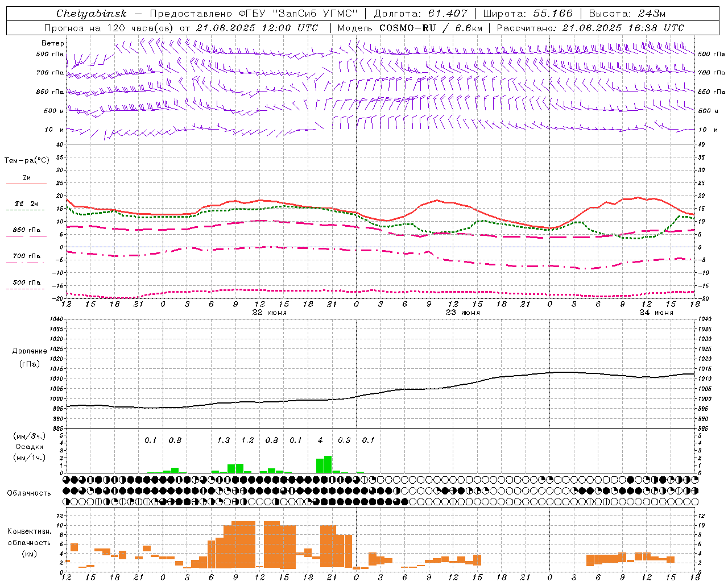The width and height of the screenshot is (728, 582).
Task: Click the Chelyabinsk station name in header
Action: click(x=91, y=14)
